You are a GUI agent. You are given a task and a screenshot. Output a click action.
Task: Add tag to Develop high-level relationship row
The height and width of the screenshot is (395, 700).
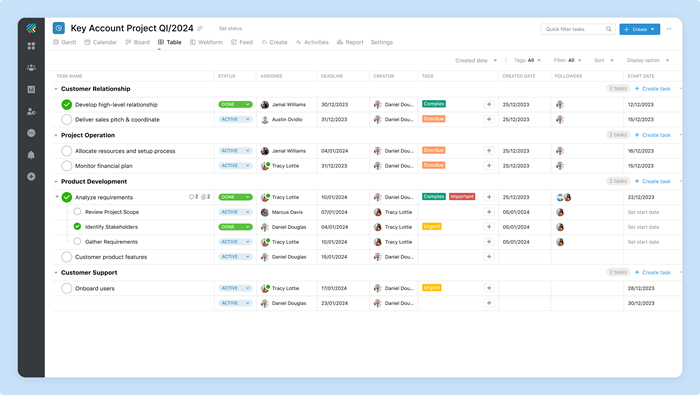coord(489,104)
